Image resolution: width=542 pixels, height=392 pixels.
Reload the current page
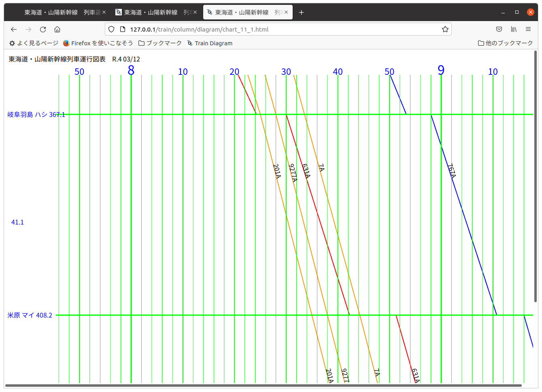(x=43, y=29)
